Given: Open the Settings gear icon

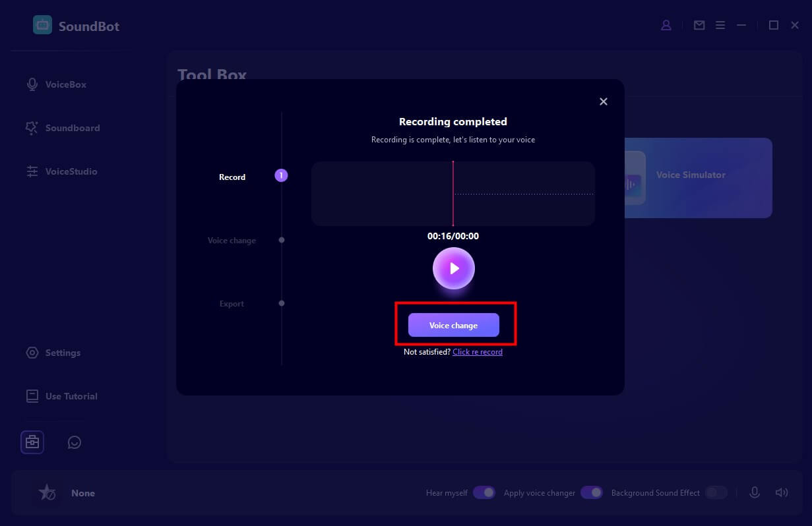Looking at the screenshot, I should [32, 352].
